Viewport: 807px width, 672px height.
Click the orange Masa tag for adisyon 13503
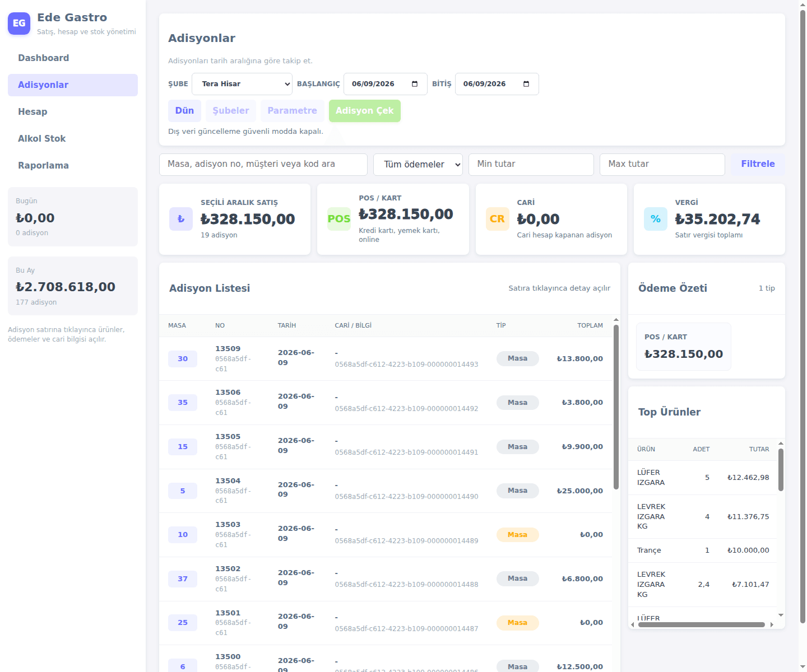click(x=517, y=535)
